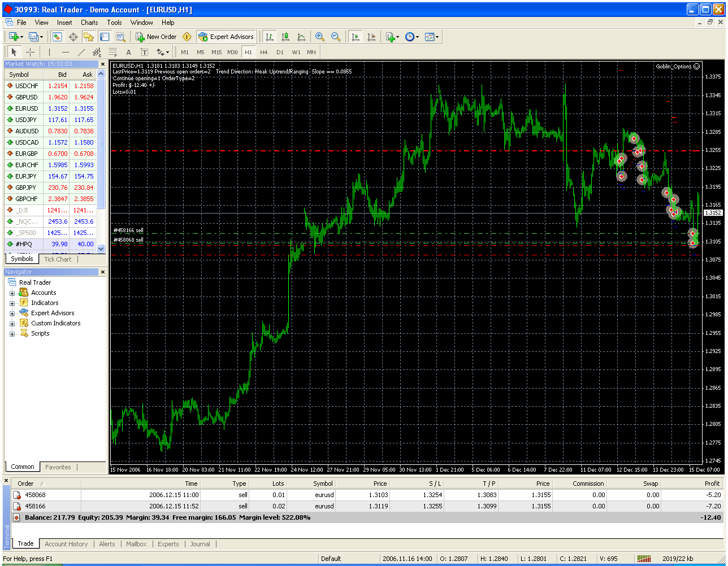Expand the Custom Indicators tree node
728x566 pixels.
12,324
